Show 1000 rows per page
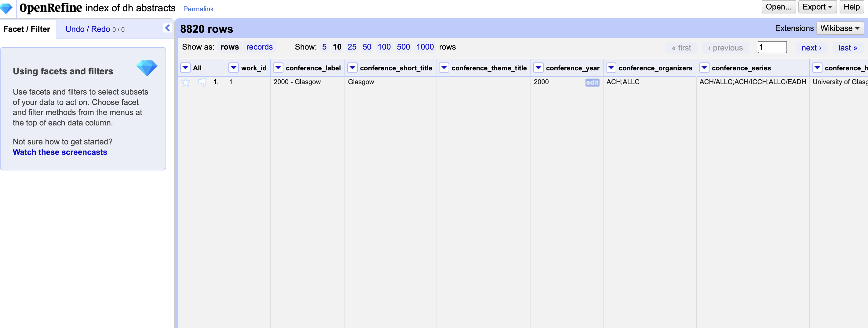The height and width of the screenshot is (328, 868). point(425,47)
